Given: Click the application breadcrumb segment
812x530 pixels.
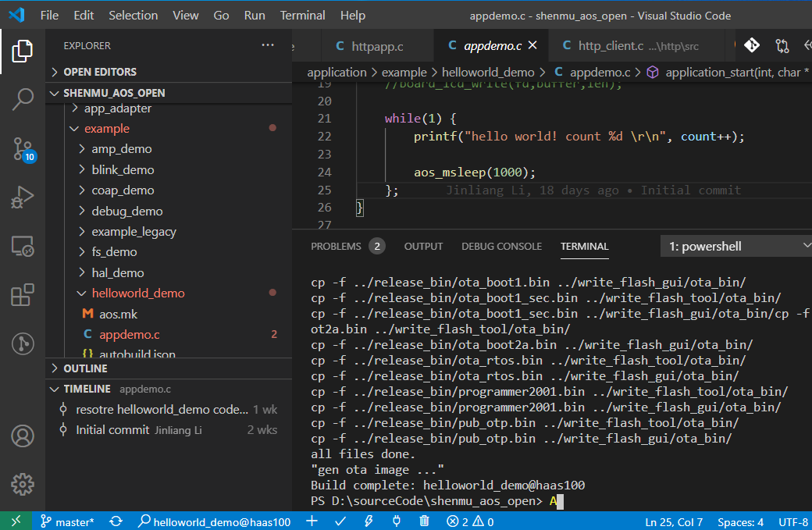Looking at the screenshot, I should pyautogui.click(x=337, y=73).
